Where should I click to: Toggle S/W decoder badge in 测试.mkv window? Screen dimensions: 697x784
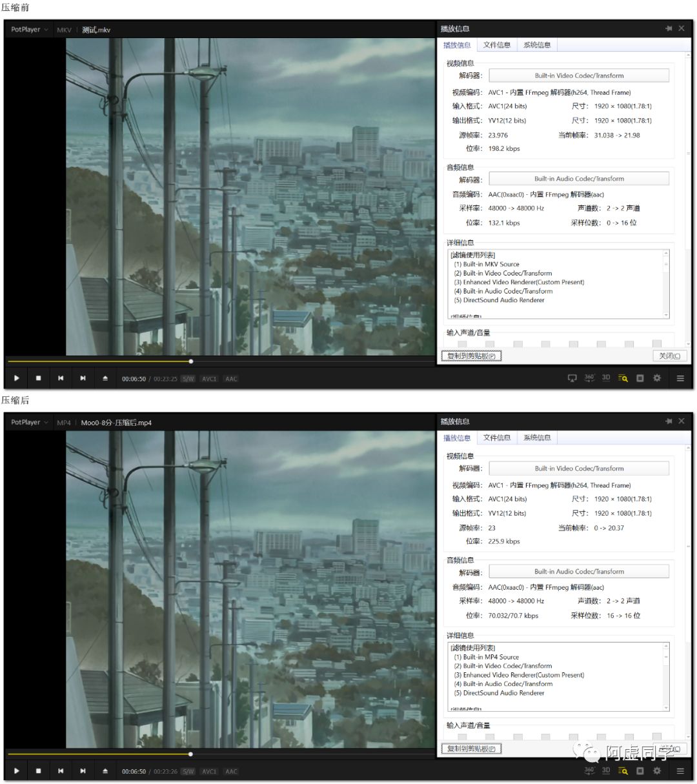click(188, 379)
